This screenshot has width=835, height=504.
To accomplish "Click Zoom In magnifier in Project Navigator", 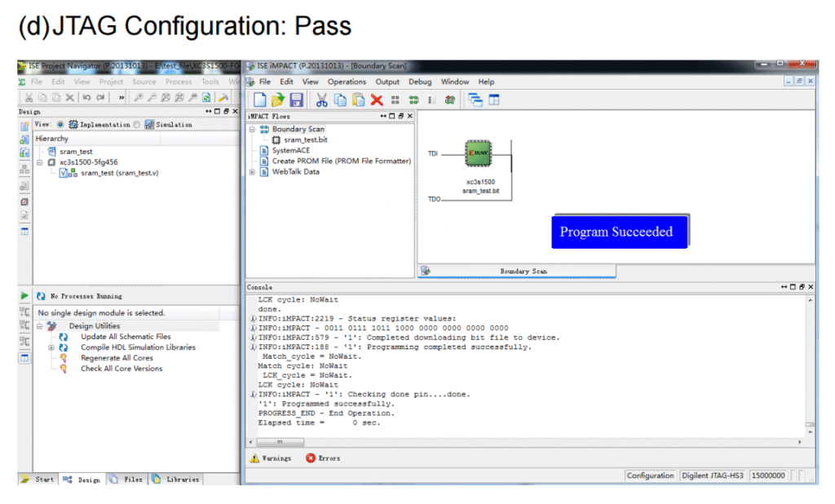I will click(x=139, y=98).
